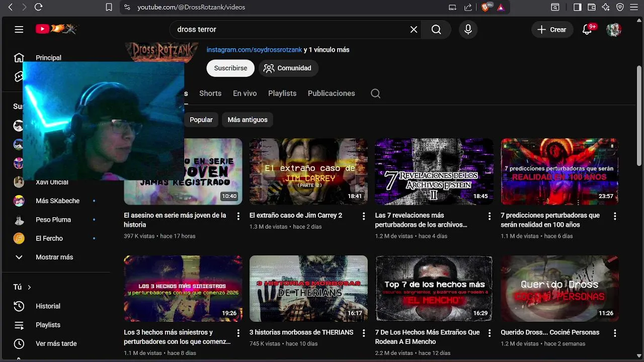Open options for El extraño caso de Jim Carrey 2
This screenshot has height=362, width=644.
coord(364,216)
